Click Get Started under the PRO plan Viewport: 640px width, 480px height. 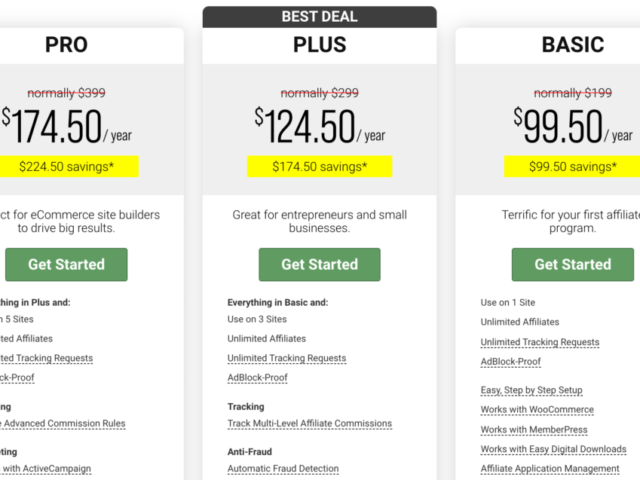click(x=66, y=264)
